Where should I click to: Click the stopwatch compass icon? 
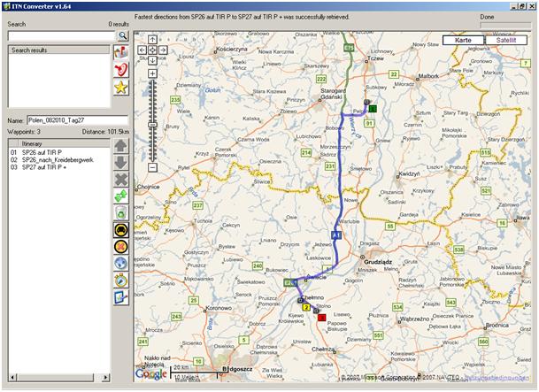pyautogui.click(x=121, y=281)
